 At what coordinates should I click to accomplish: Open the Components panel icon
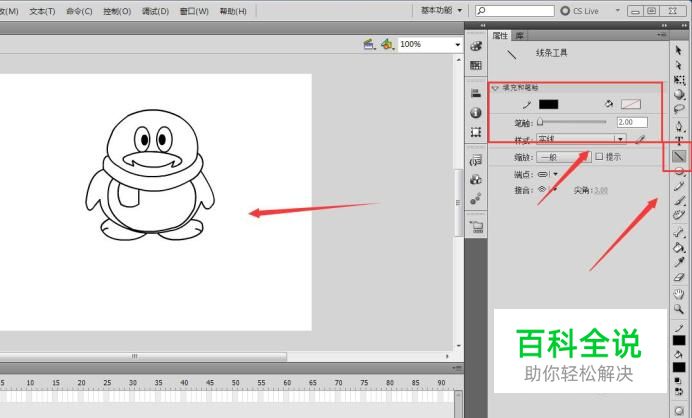476,180
